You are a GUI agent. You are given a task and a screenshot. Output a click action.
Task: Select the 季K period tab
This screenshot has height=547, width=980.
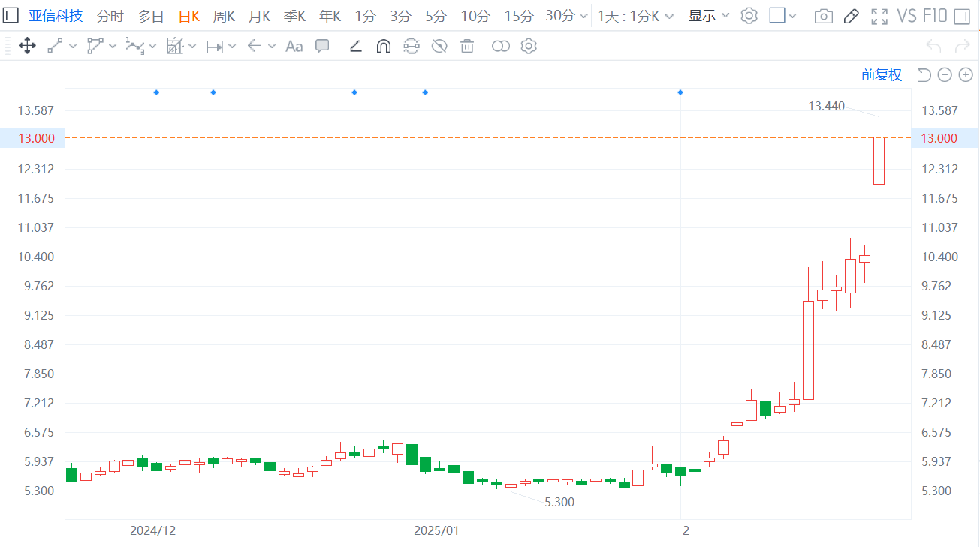(294, 15)
